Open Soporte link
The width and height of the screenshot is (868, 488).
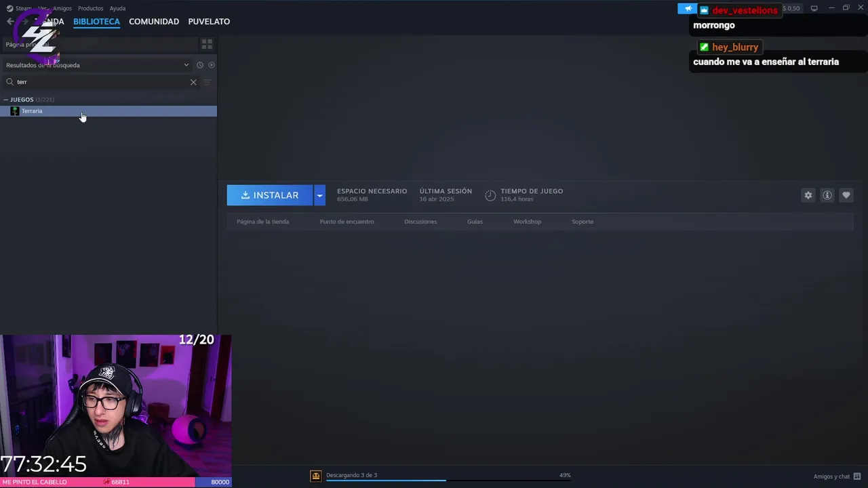(x=583, y=222)
